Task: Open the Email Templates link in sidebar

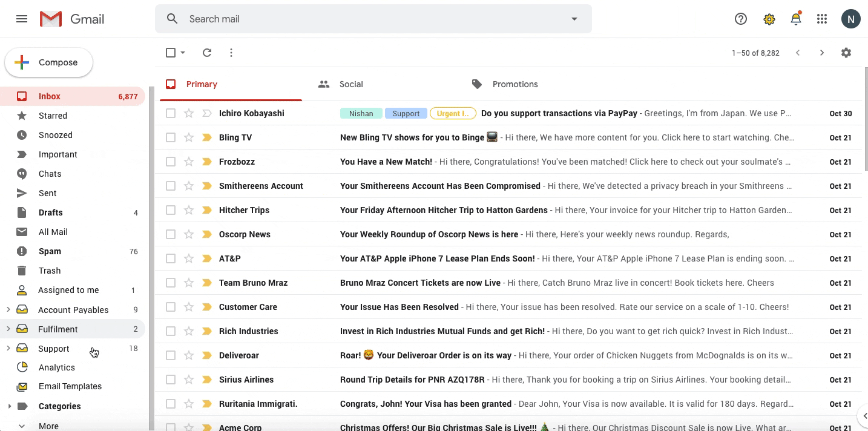Action: [70, 386]
